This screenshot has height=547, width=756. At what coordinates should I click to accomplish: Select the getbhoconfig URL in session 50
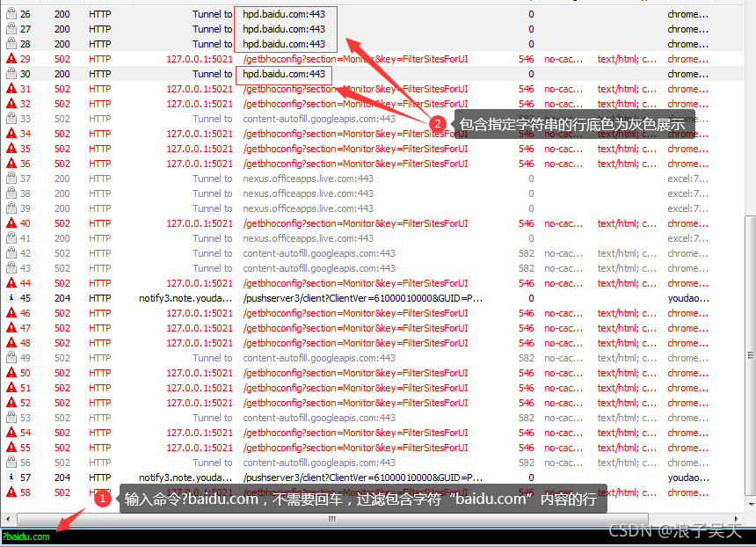355,373
